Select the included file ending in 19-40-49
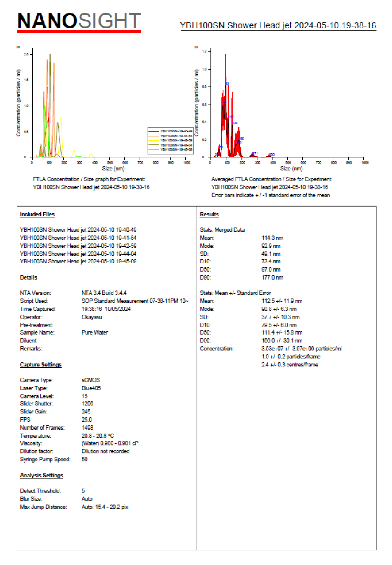The height and width of the screenshot is (565, 392). click(x=78, y=230)
